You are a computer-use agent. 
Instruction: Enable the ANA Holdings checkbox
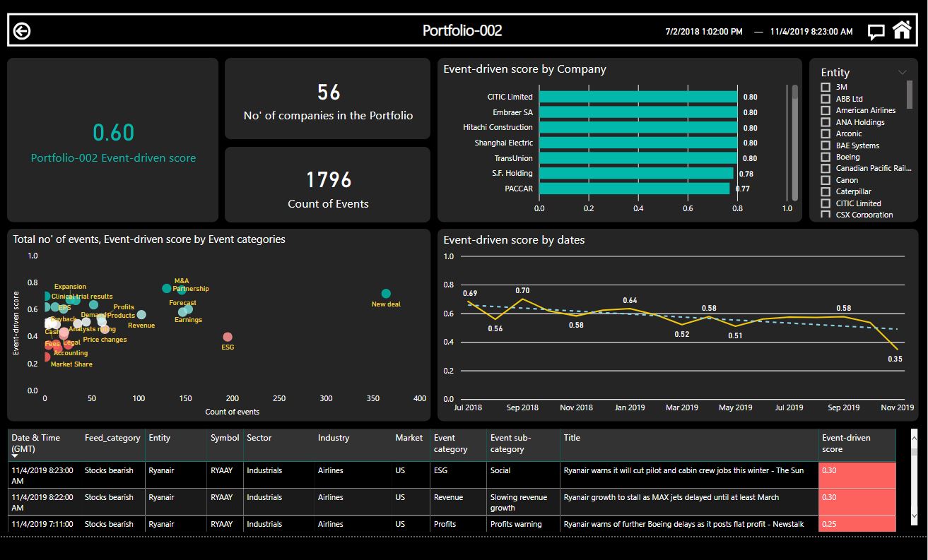[x=825, y=122]
